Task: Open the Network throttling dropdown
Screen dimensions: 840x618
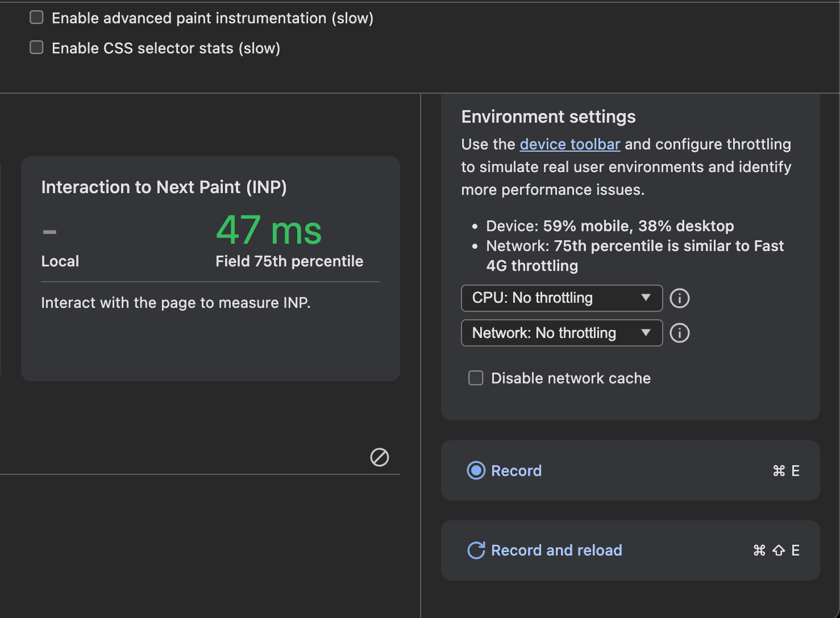Action: click(x=562, y=333)
